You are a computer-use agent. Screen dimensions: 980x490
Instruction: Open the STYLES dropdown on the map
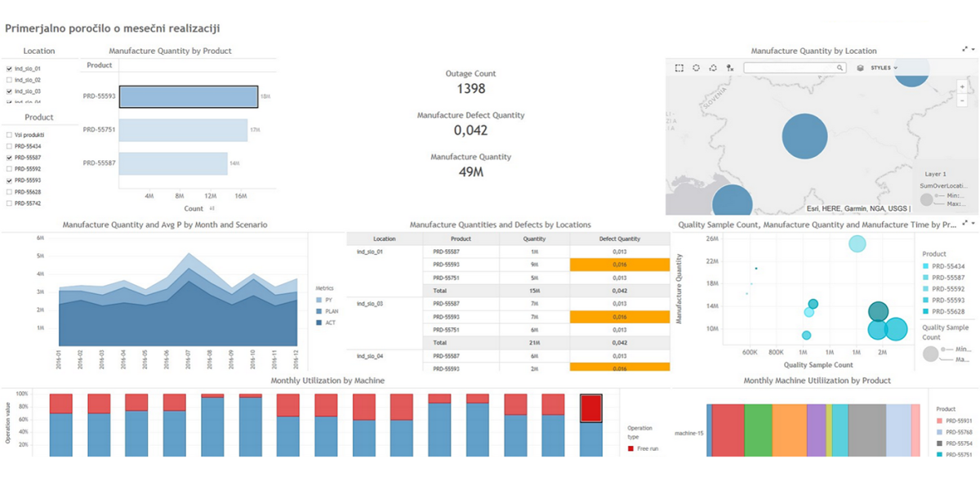point(884,68)
